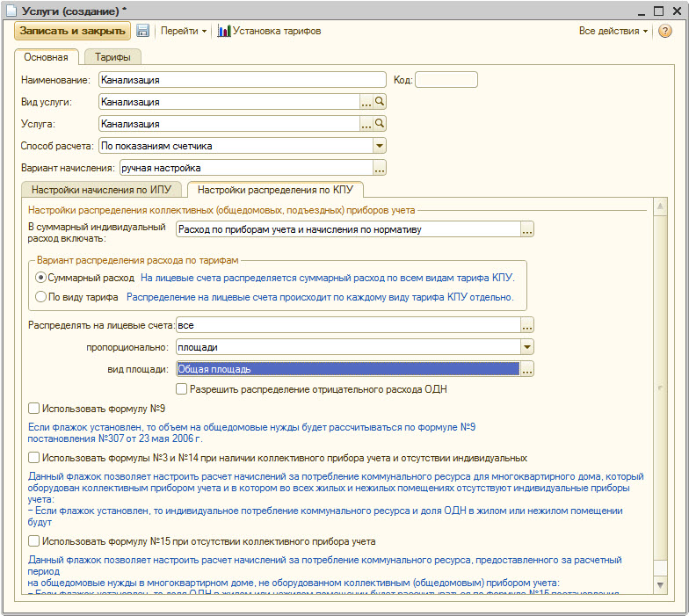
Task: Click ellipsis button of вид площади field
Action: point(527,370)
